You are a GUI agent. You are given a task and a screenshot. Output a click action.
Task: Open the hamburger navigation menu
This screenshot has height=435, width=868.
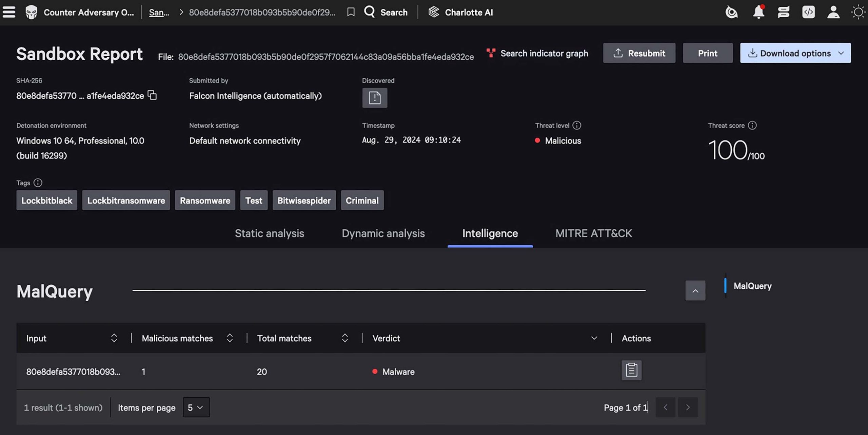[x=9, y=12]
